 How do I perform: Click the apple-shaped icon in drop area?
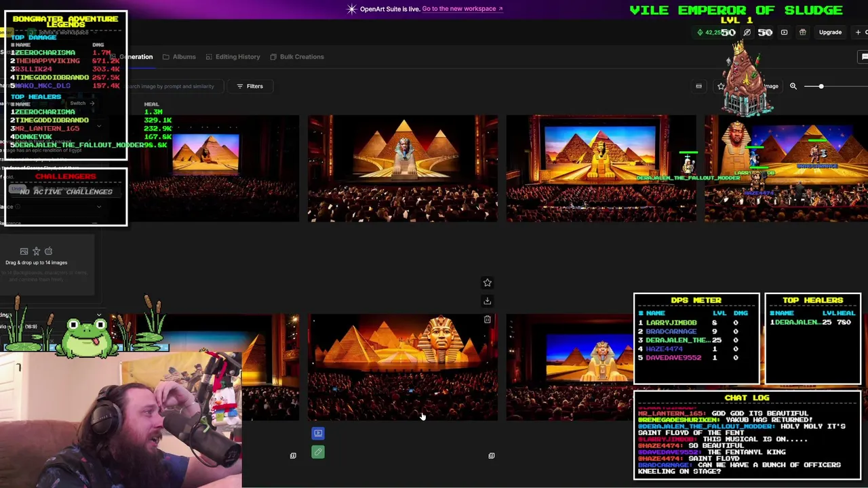[48, 251]
